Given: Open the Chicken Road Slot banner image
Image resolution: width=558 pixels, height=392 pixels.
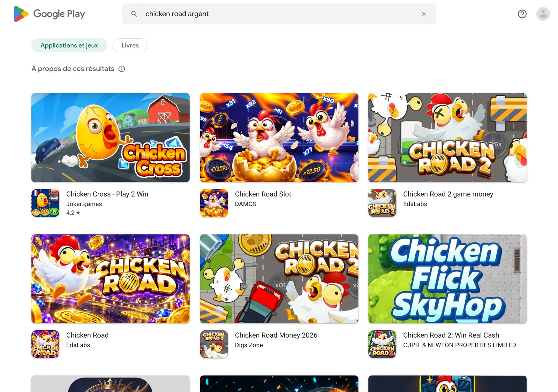Looking at the screenshot, I should pos(279,138).
